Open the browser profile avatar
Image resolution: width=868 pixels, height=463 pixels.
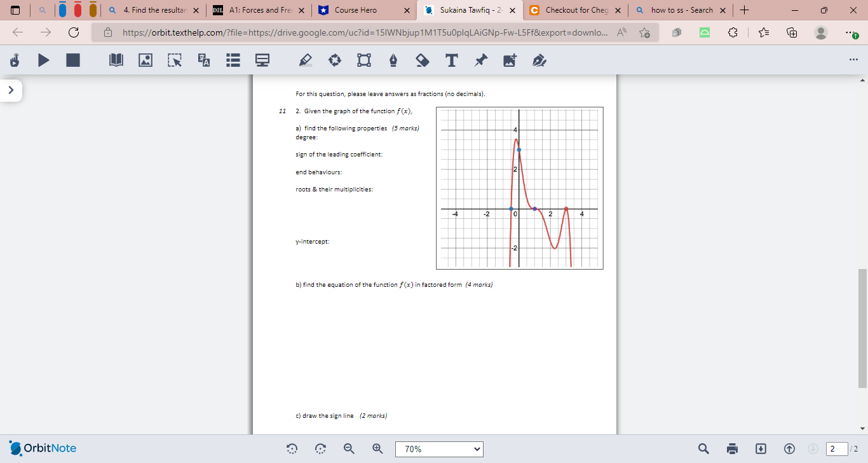821,32
